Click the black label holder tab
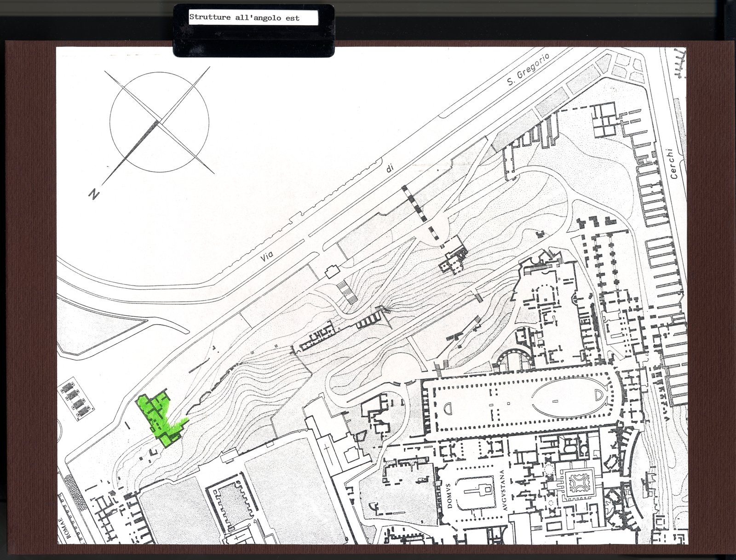Image resolution: width=736 pixels, height=560 pixels. tap(253, 31)
